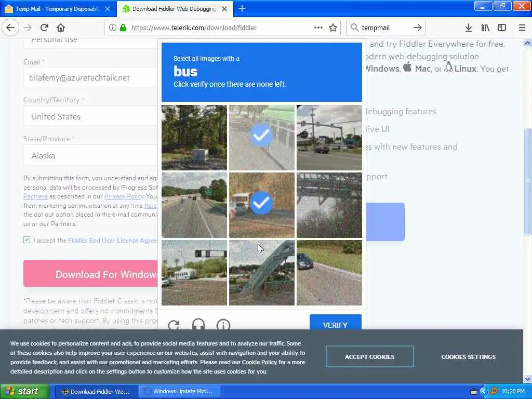Show site information via the info icon
The width and height of the screenshot is (532, 399).
tap(113, 28)
